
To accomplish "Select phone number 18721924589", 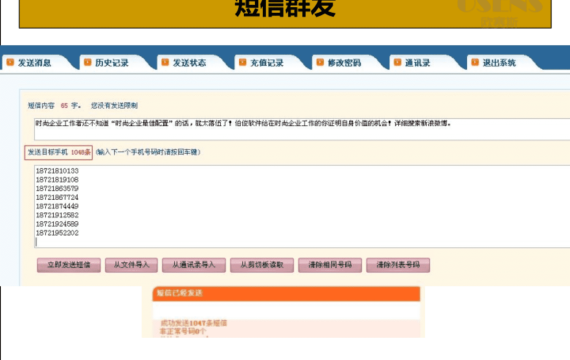I will (57, 224).
